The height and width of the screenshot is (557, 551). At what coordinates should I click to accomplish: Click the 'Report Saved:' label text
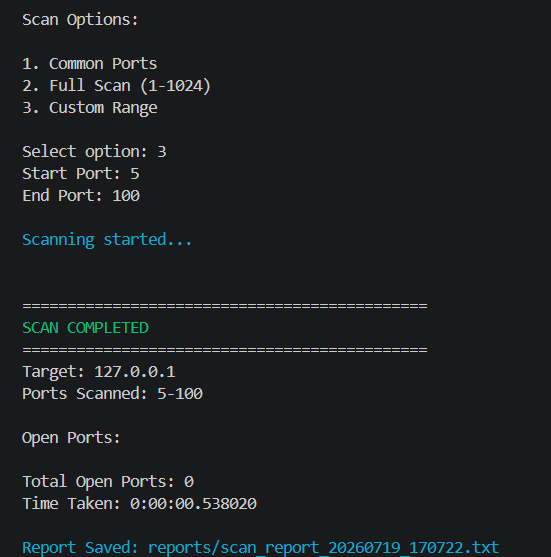tap(80, 548)
